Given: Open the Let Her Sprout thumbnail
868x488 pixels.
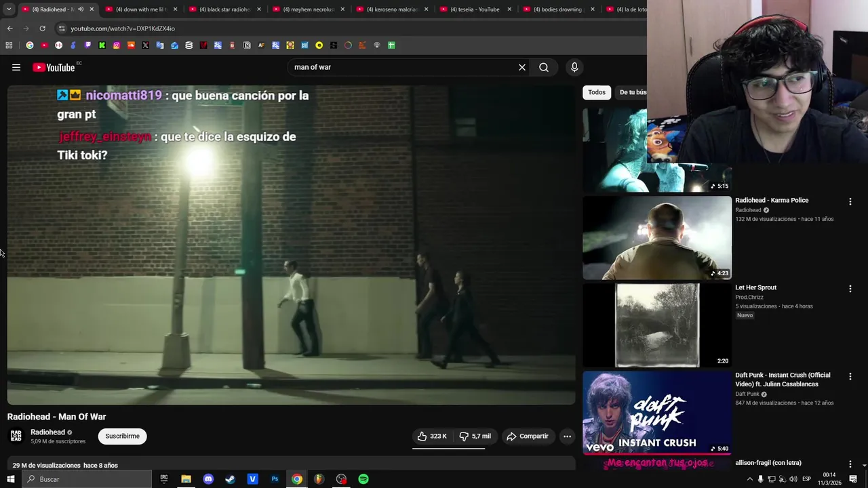Looking at the screenshot, I should (657, 325).
